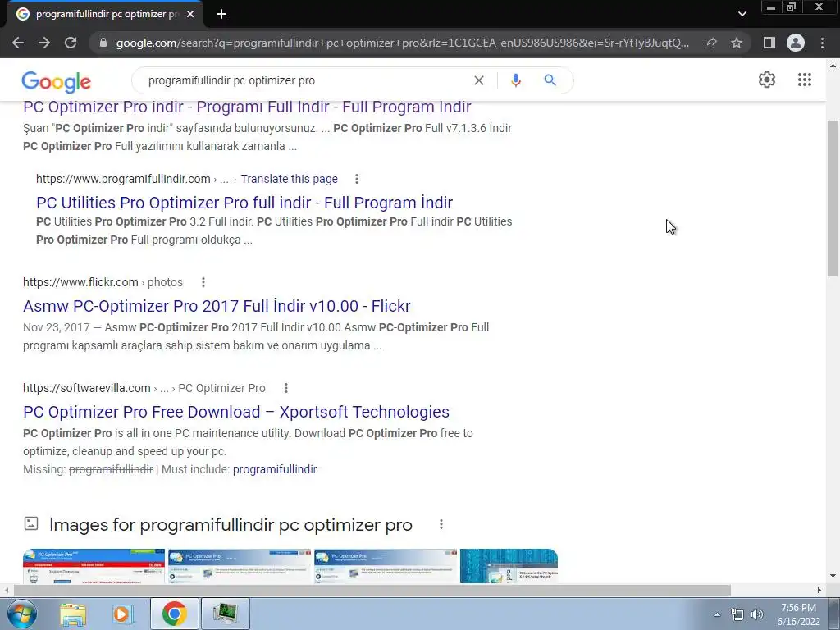Open the Chrome profile avatar menu
Viewport: 840px width, 630px height.
coord(796,43)
